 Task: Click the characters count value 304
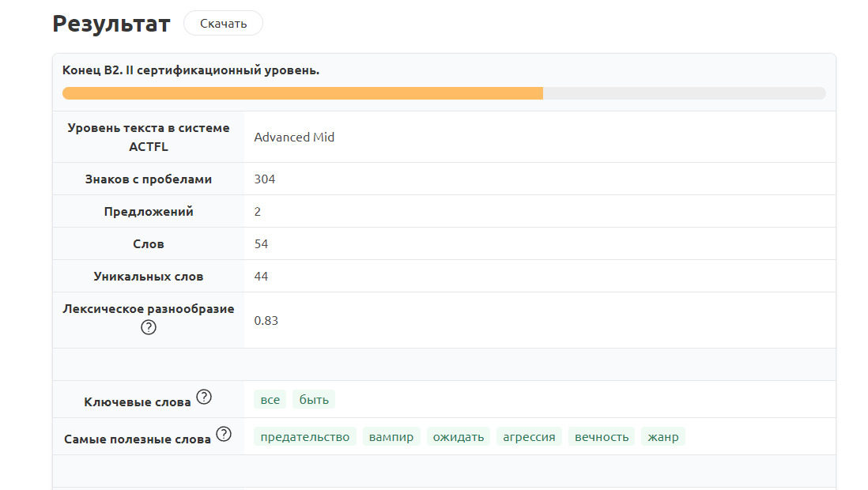(265, 179)
